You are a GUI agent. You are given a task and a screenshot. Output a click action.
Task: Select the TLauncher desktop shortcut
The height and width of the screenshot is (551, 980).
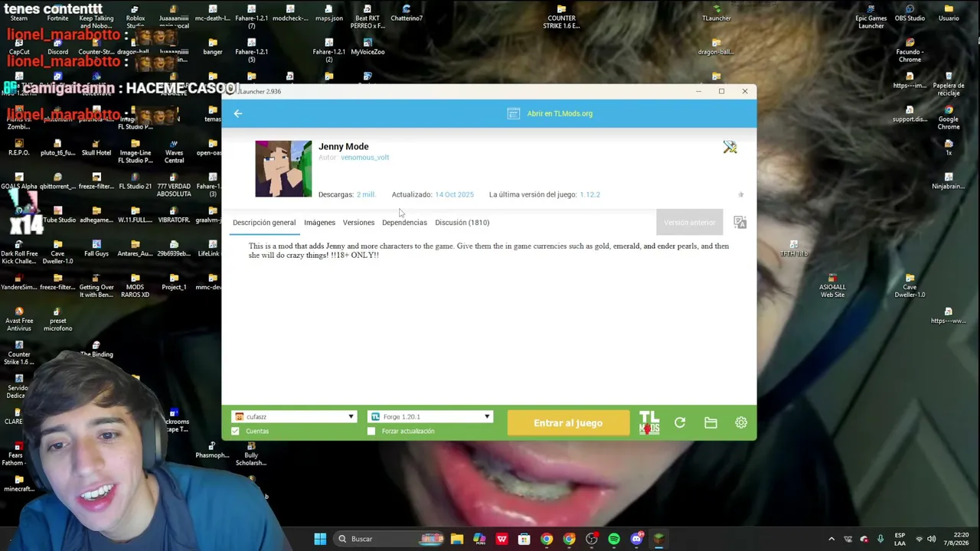tap(717, 13)
